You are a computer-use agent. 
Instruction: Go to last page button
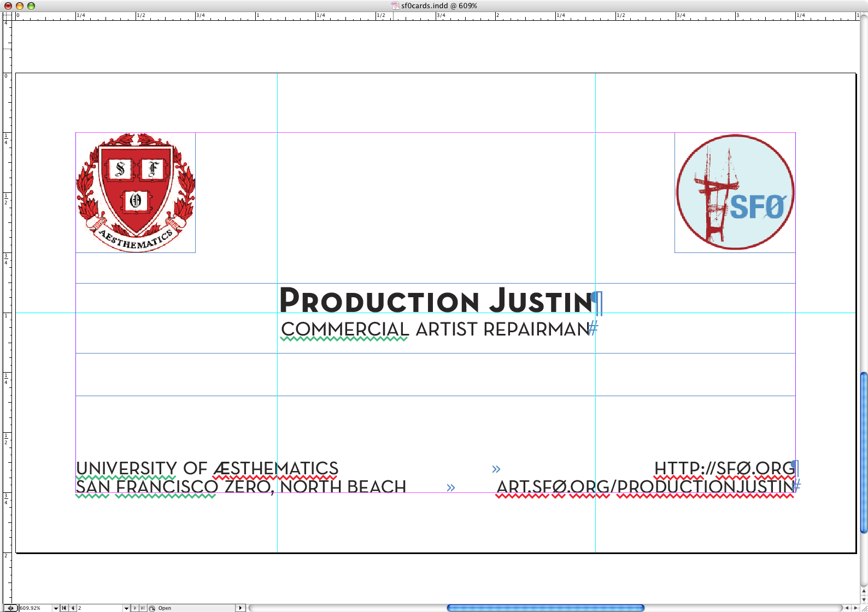pyautogui.click(x=143, y=608)
